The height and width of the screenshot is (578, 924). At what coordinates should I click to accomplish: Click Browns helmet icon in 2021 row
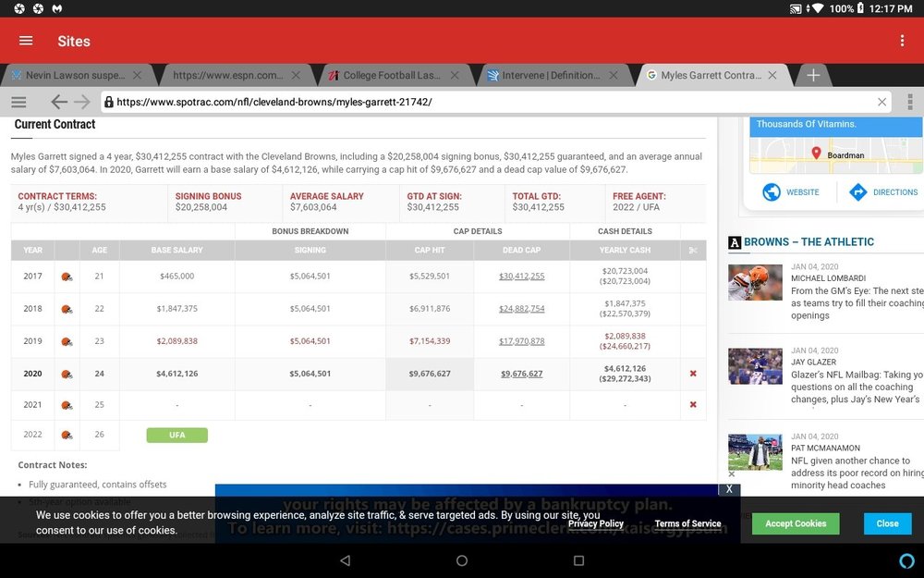coord(67,405)
